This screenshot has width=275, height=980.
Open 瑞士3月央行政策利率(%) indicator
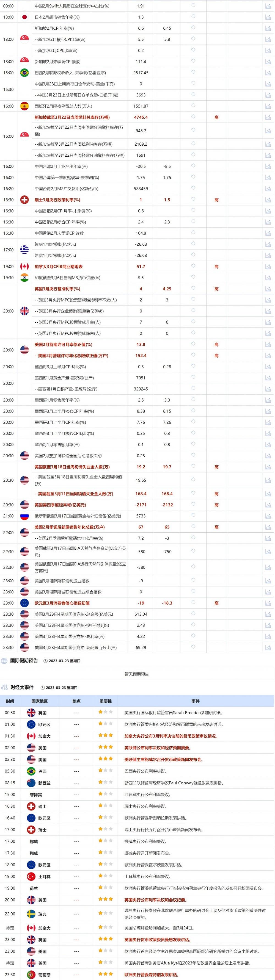57,200
